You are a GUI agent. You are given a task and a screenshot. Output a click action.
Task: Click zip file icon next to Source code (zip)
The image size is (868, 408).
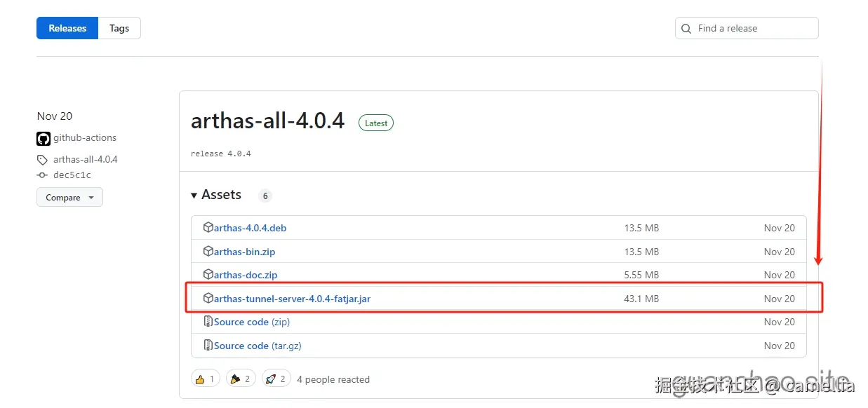pos(208,321)
